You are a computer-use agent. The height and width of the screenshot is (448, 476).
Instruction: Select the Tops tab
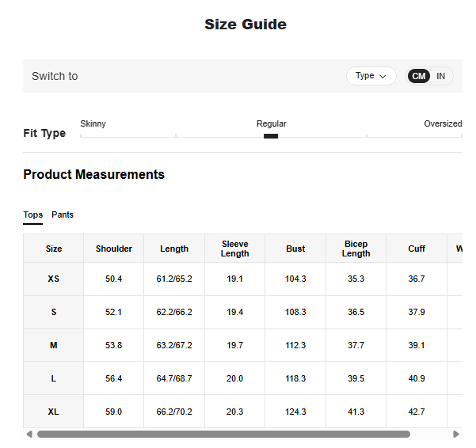(x=33, y=215)
